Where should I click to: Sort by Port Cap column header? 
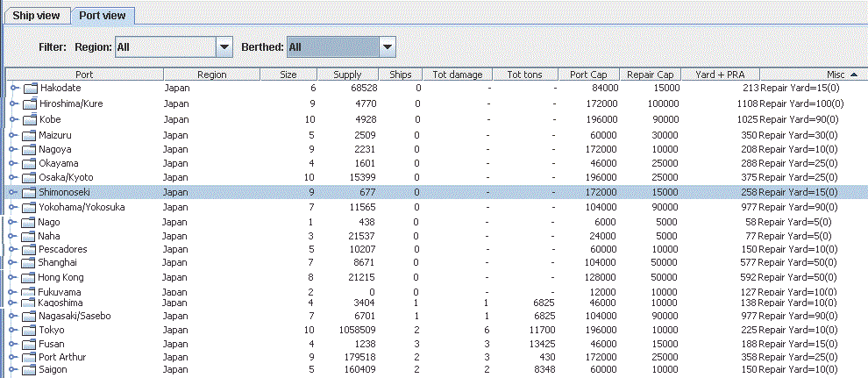point(590,75)
